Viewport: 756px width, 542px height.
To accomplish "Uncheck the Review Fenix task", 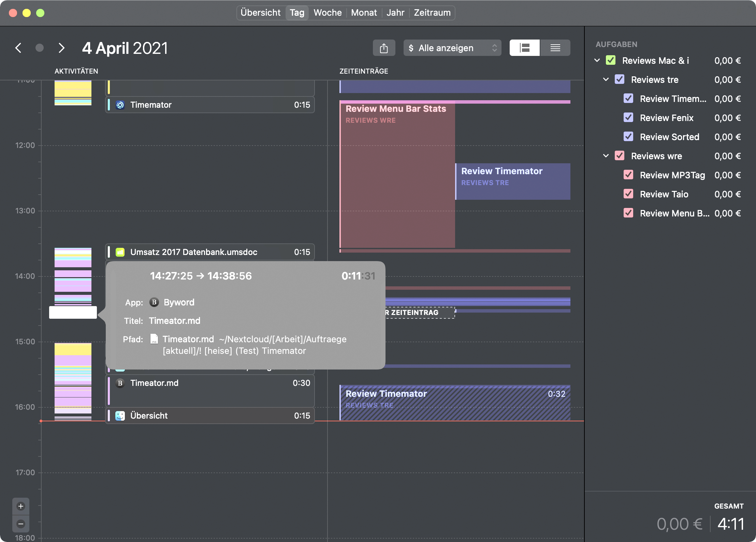I will tap(628, 118).
